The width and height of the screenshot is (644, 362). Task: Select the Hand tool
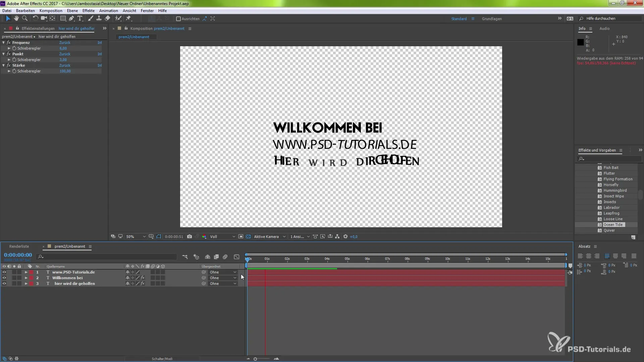coord(16,18)
